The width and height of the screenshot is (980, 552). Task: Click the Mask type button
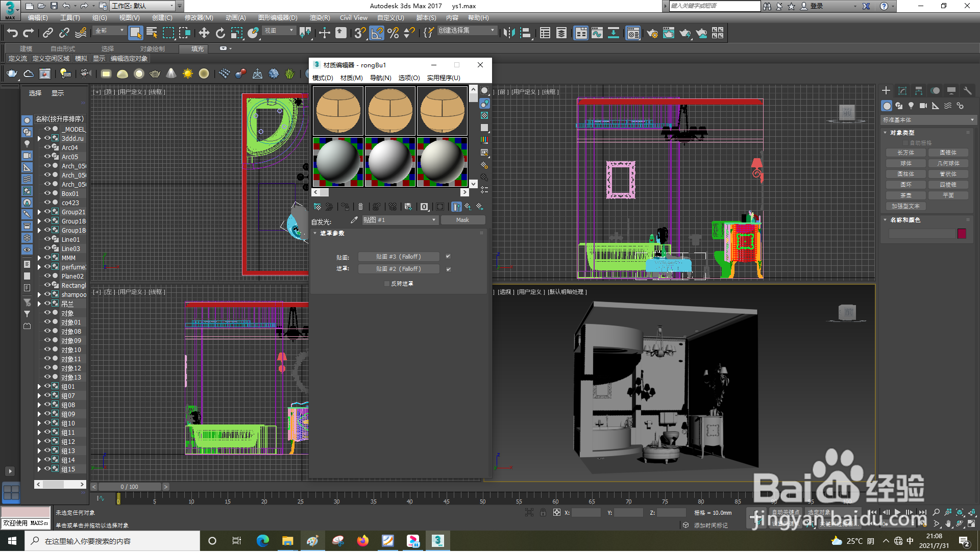462,220
